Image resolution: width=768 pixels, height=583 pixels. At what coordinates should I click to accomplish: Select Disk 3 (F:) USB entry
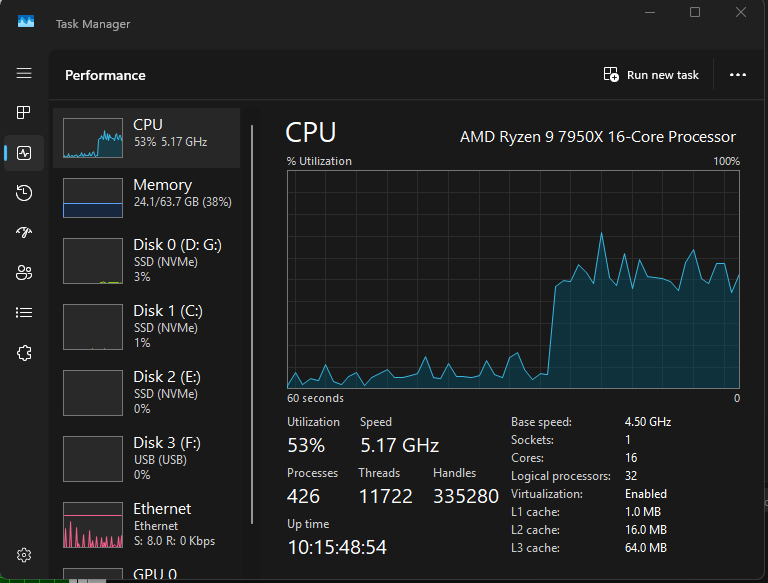click(146, 459)
